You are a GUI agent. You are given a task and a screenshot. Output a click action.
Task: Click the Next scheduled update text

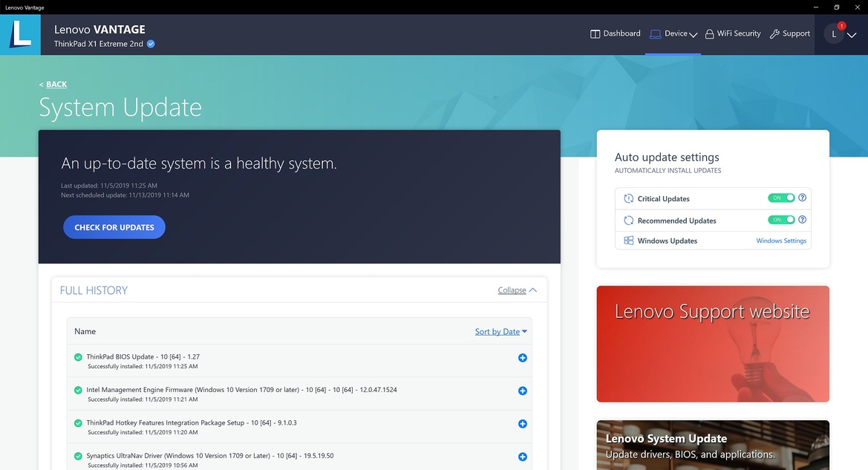[125, 195]
